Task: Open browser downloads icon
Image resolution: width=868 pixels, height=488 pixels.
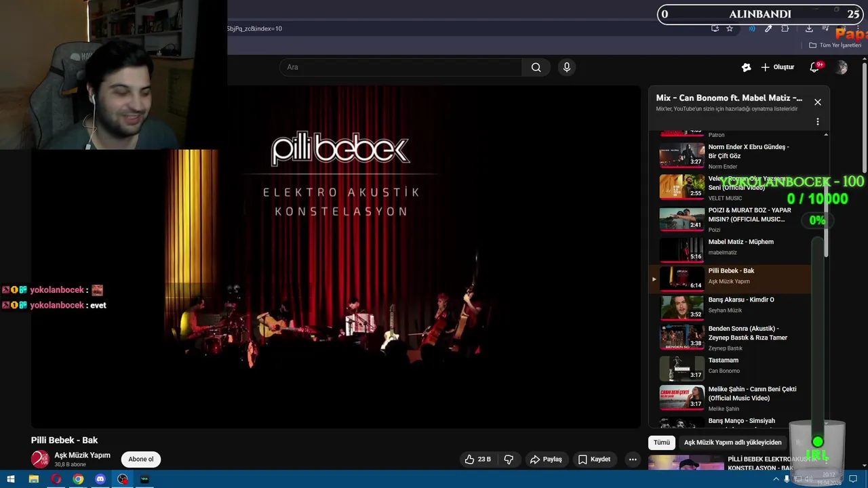Action: click(809, 28)
